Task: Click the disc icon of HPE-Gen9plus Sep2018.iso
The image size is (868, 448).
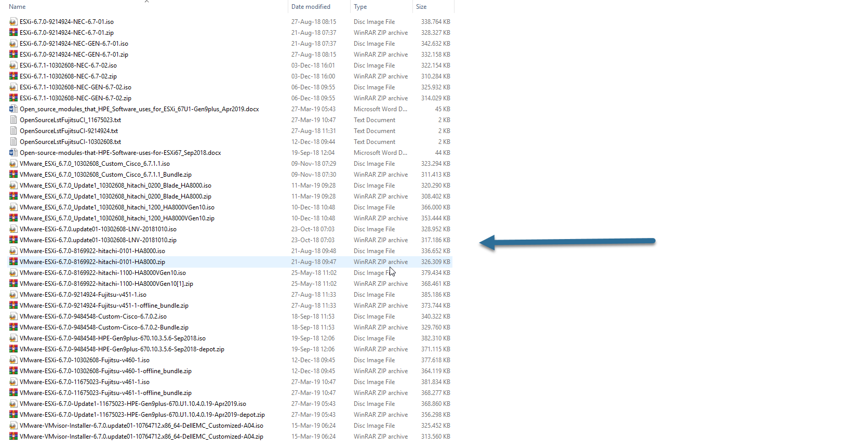Action: [x=14, y=338]
